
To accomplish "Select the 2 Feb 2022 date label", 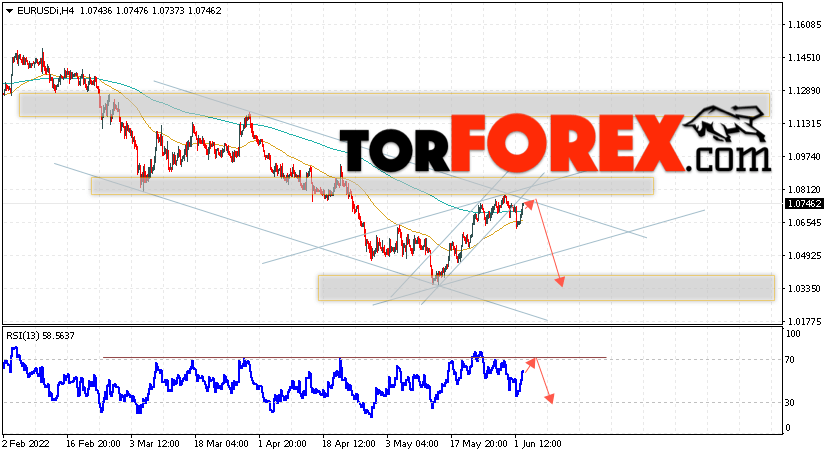I will click(26, 444).
